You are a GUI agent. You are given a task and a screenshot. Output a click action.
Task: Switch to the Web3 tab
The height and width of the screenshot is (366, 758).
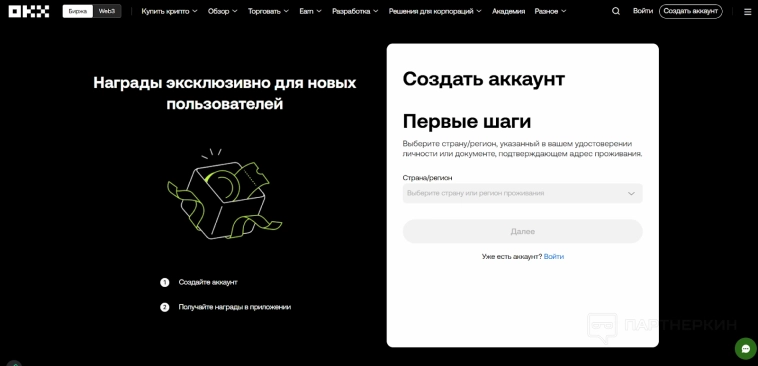107,11
